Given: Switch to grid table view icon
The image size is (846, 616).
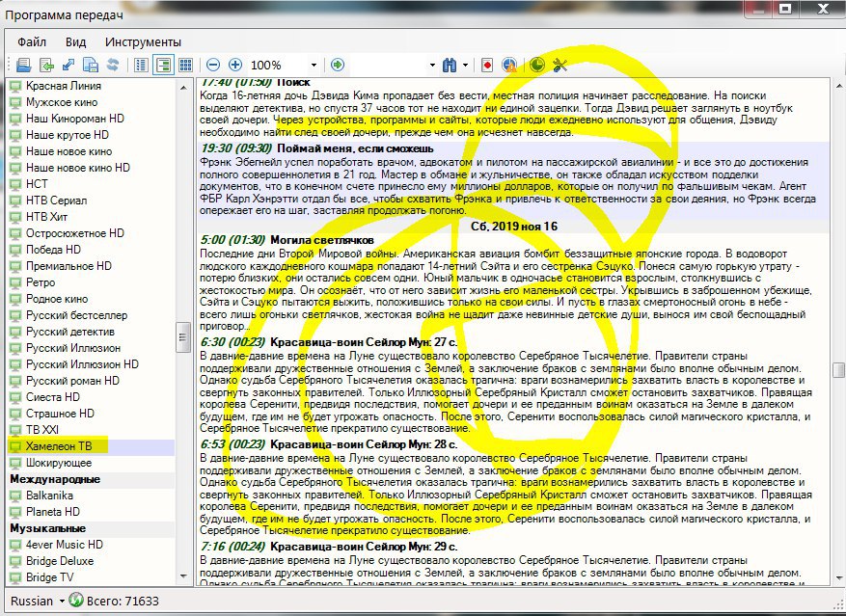Looking at the screenshot, I should (x=185, y=66).
